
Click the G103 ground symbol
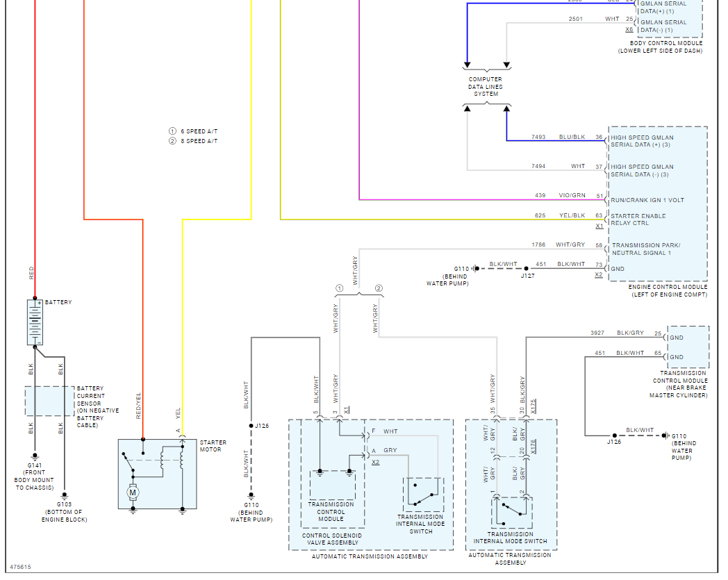65,496
